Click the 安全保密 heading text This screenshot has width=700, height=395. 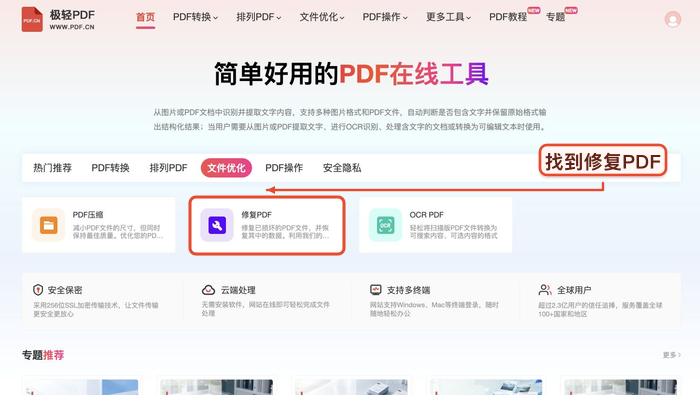click(65, 290)
